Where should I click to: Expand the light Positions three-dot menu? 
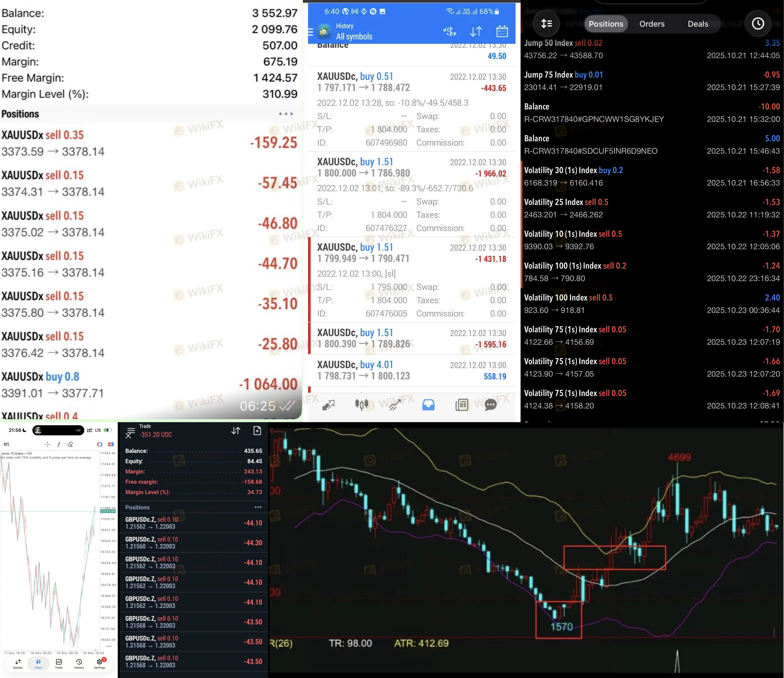coord(286,114)
